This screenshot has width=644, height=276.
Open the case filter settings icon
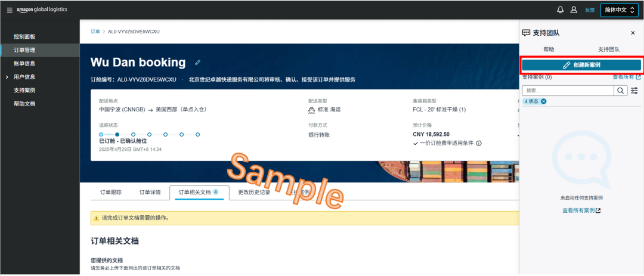(x=634, y=91)
